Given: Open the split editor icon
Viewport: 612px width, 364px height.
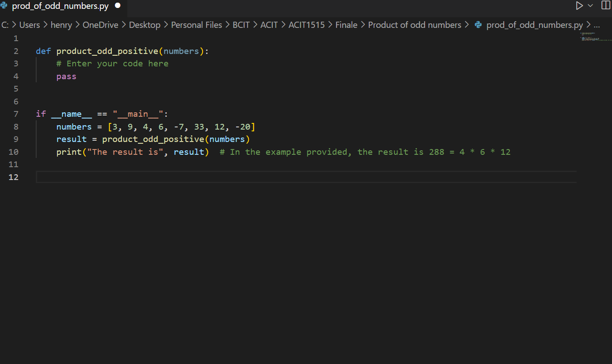Looking at the screenshot, I should [x=605, y=6].
